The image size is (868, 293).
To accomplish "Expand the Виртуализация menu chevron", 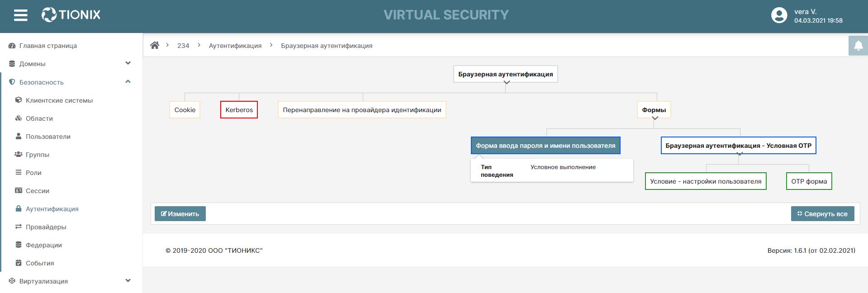I will tap(128, 281).
